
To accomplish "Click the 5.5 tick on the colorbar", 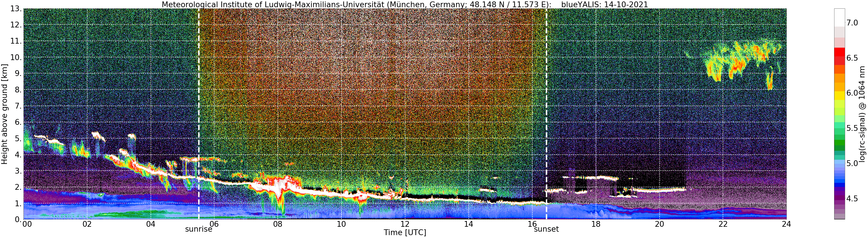I will pyautogui.click(x=852, y=128).
